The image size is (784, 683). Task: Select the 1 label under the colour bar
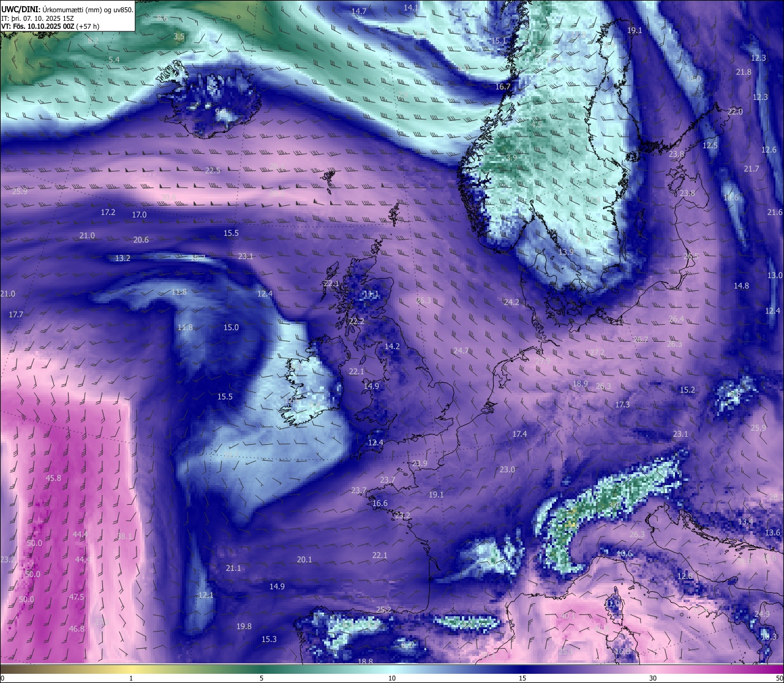pos(131,678)
